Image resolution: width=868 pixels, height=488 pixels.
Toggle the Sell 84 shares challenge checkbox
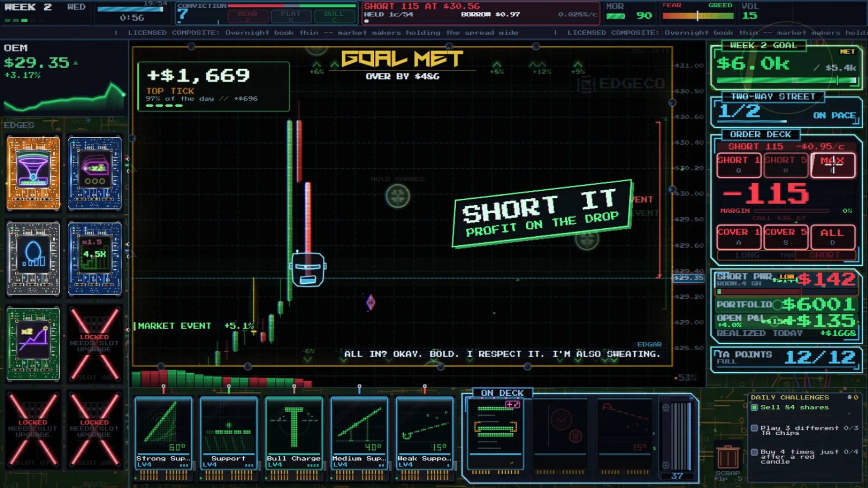[x=754, y=408]
